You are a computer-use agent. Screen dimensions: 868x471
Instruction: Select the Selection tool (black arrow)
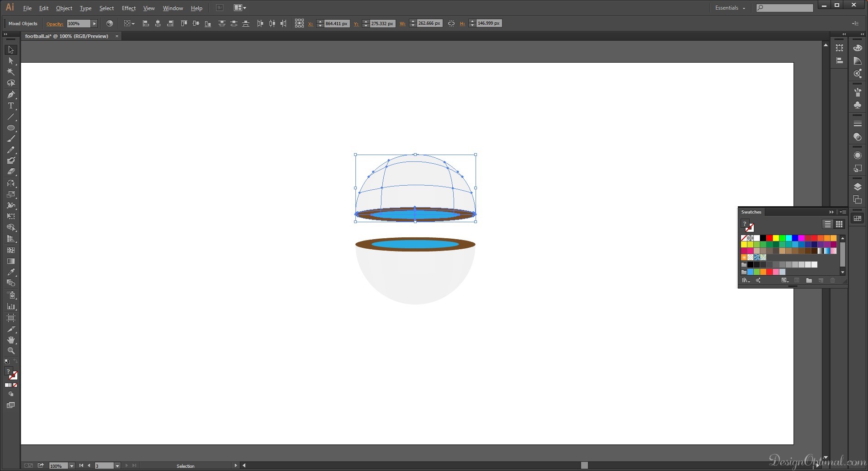[x=11, y=49]
